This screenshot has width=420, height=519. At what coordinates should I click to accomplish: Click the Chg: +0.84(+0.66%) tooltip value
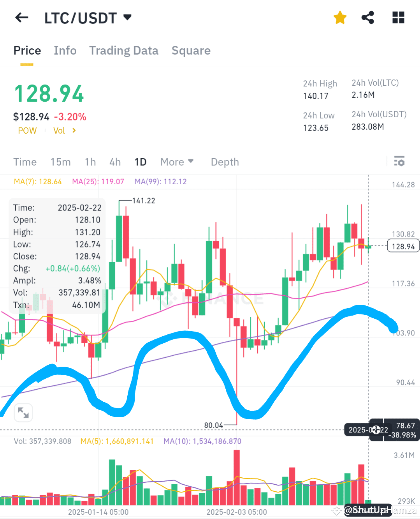tap(73, 268)
